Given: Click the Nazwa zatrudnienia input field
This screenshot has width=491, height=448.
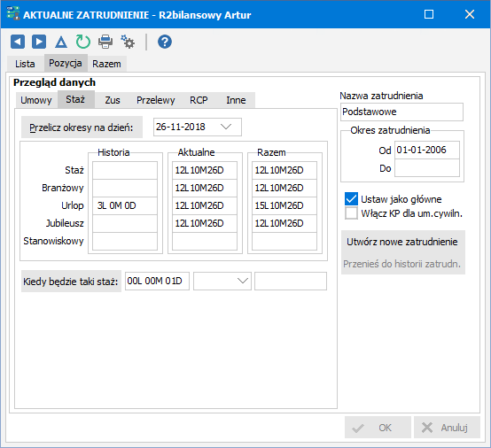Looking at the screenshot, I should pyautogui.click(x=401, y=112).
